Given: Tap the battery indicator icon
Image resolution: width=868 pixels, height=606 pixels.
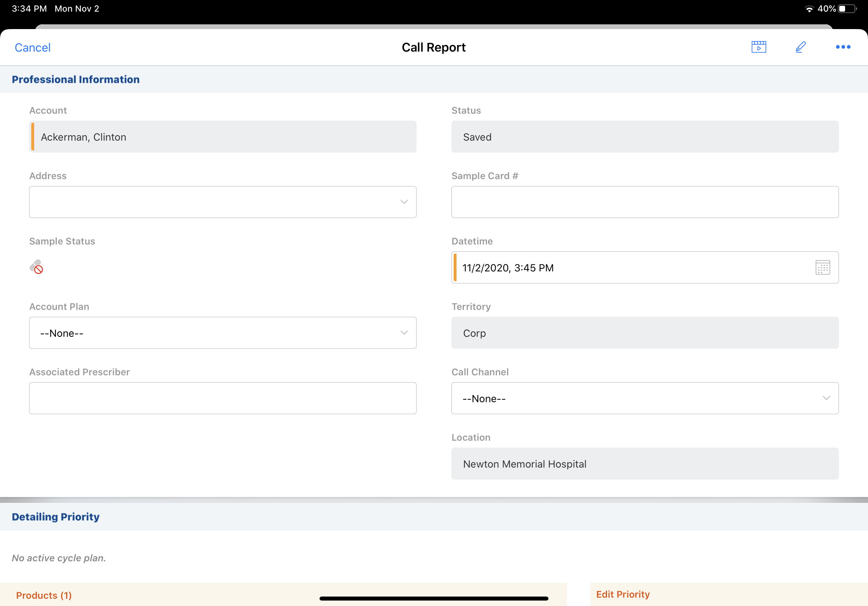Looking at the screenshot, I should coord(847,9).
